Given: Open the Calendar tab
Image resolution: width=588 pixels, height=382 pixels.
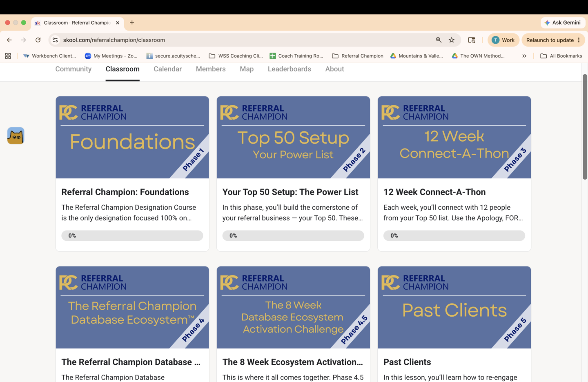Looking at the screenshot, I should (168, 69).
